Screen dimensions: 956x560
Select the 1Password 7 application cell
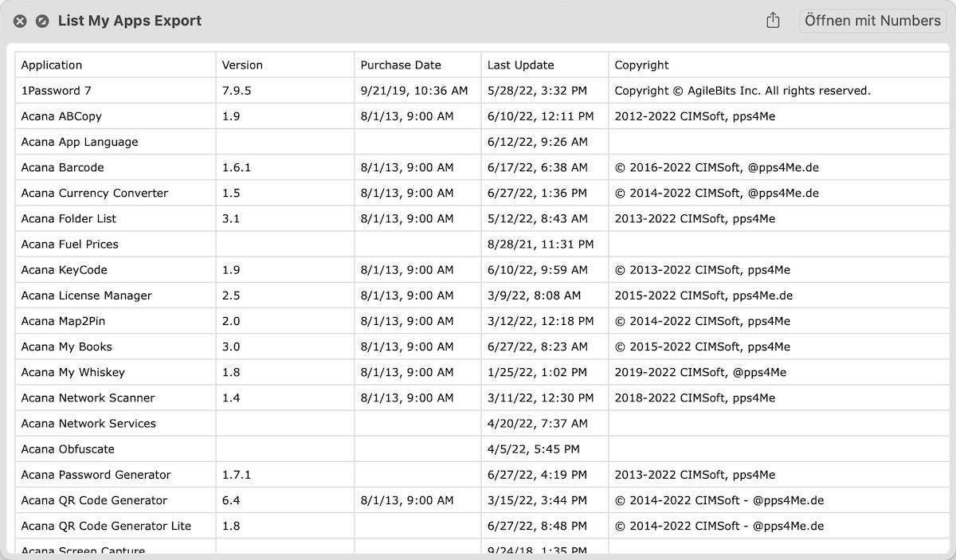[116, 91]
